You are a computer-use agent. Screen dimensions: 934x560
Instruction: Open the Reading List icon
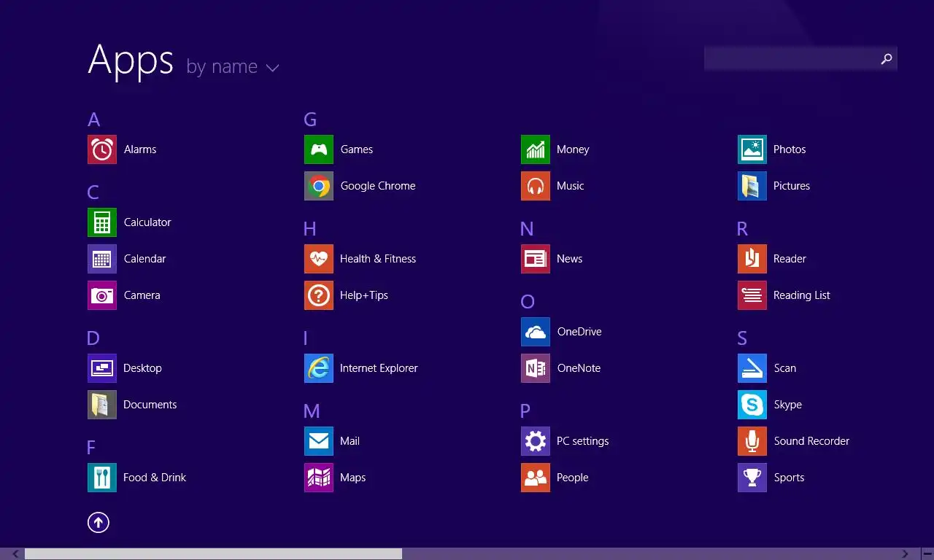(x=752, y=295)
